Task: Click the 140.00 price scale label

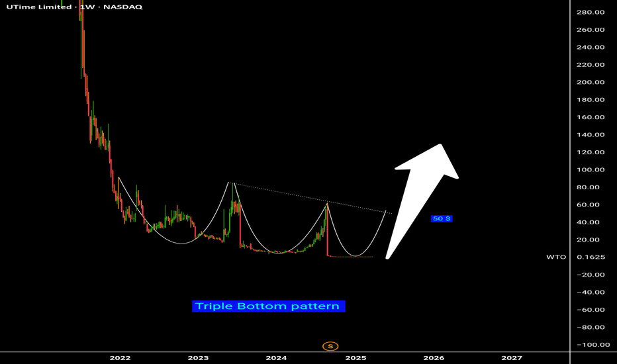Action: click(591, 134)
